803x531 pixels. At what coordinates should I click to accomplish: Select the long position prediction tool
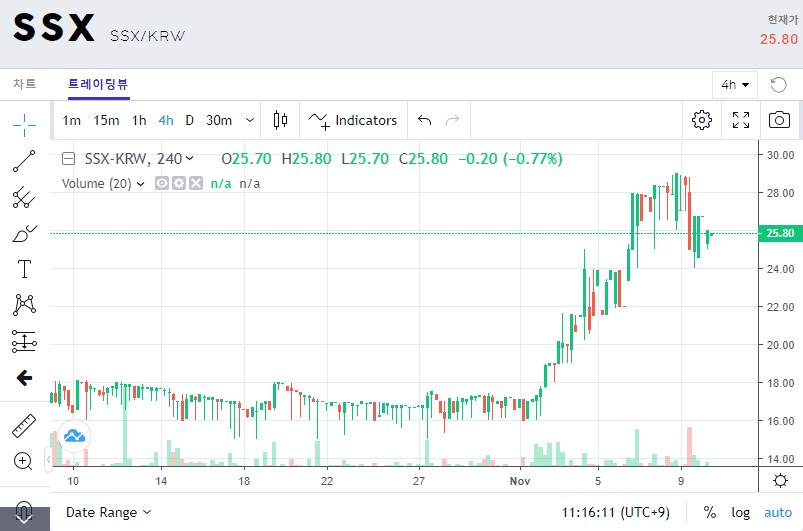pos(24,341)
